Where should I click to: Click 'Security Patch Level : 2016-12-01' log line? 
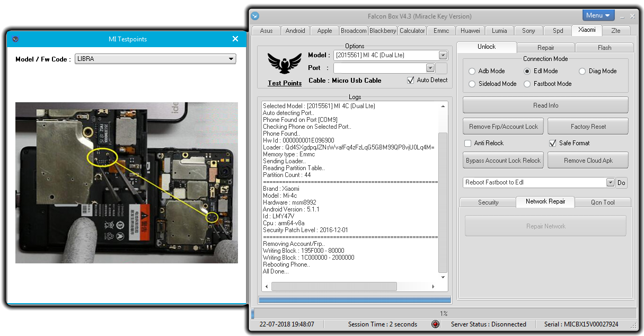point(305,230)
